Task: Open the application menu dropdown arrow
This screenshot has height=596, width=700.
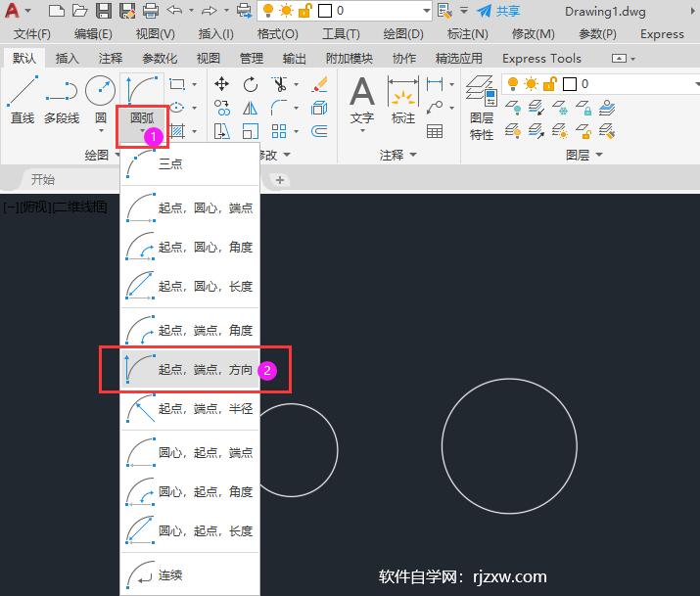Action: [x=27, y=10]
